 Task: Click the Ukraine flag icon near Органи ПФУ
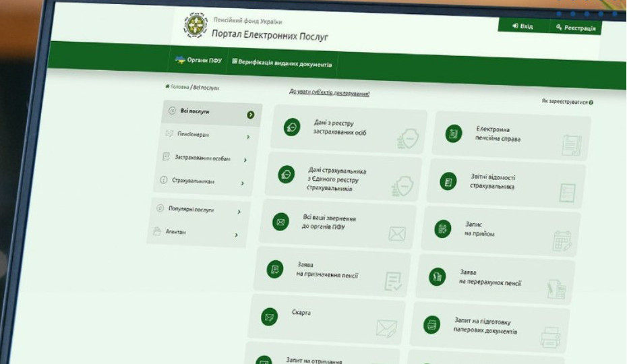click(180, 59)
